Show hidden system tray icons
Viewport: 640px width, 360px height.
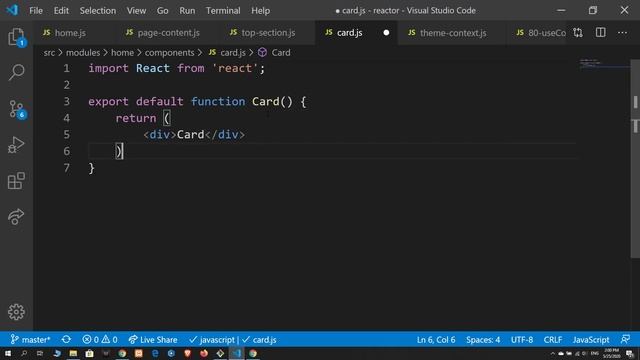[553, 353]
